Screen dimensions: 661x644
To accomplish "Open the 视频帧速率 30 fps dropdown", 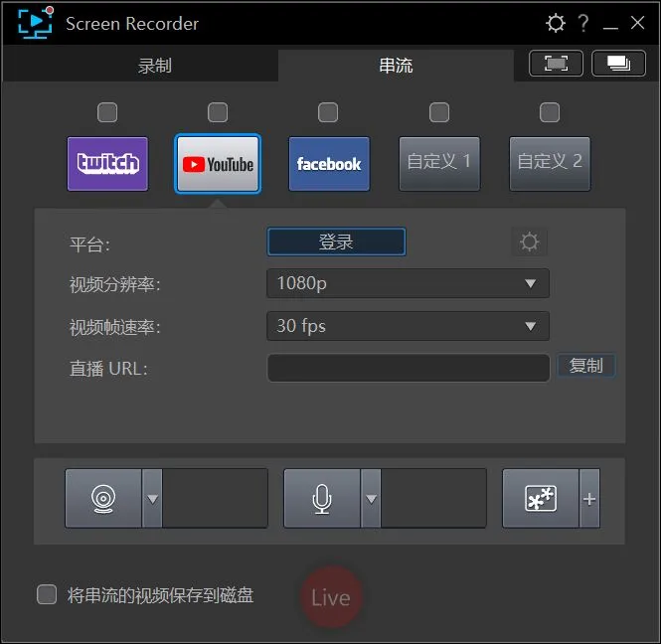I will (x=408, y=326).
